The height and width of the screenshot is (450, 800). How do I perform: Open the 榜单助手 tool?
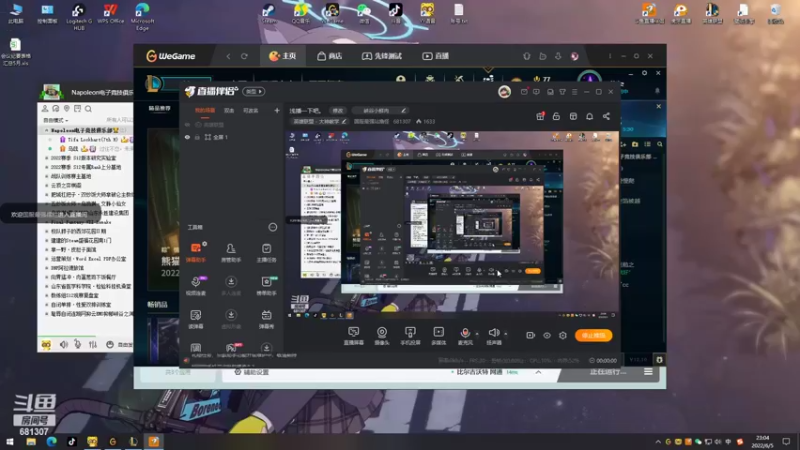pos(266,286)
